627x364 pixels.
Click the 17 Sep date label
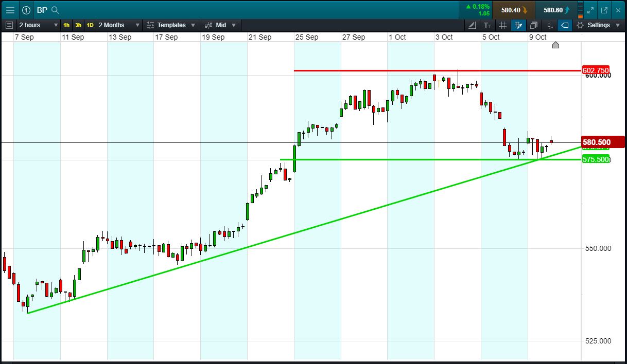point(166,37)
